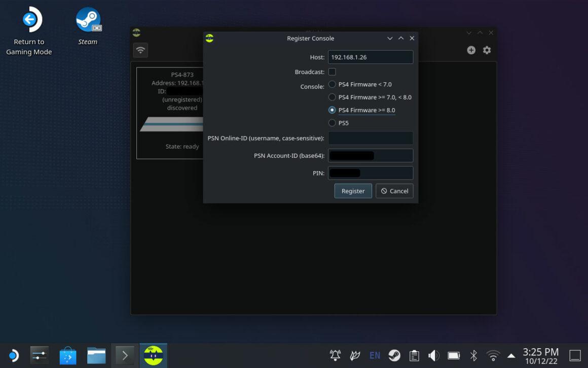The width and height of the screenshot is (588, 368).
Task: Open the Discover software center from taskbar
Action: click(67, 355)
